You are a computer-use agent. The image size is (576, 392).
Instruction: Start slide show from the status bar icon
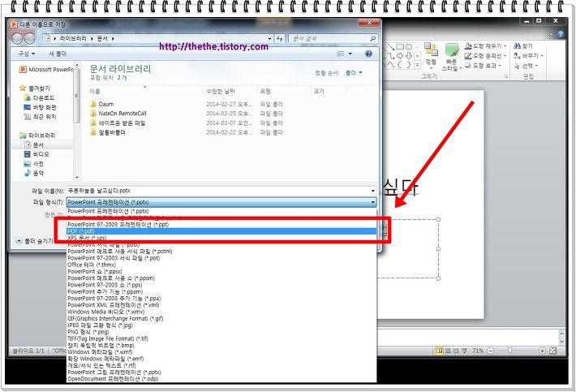[x=464, y=351]
